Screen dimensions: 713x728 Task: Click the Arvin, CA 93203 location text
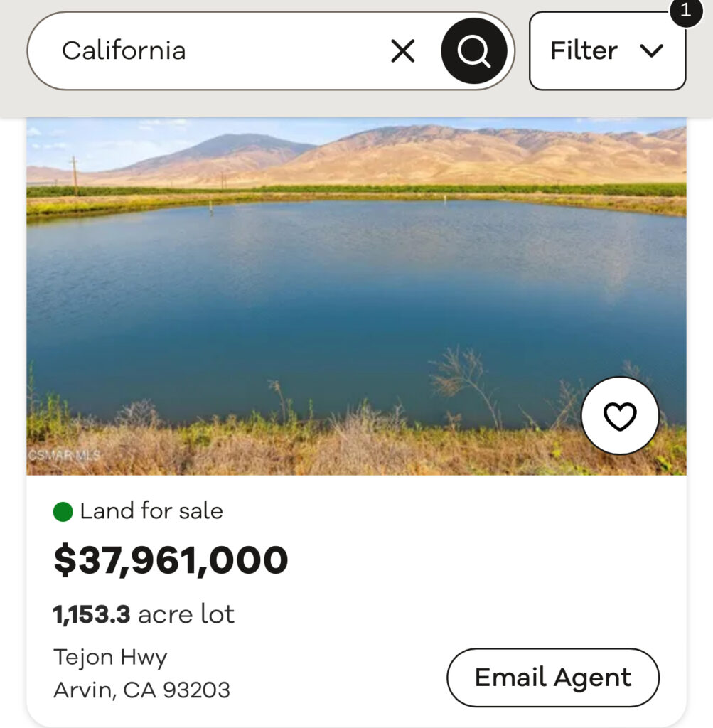coord(141,690)
